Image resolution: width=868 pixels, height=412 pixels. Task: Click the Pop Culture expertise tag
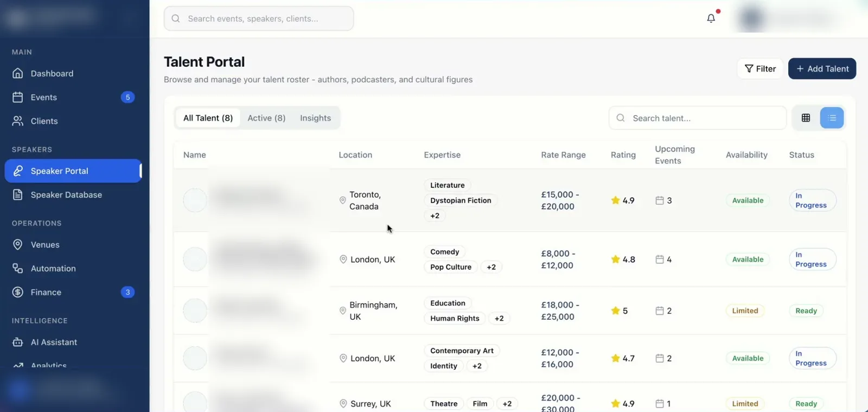(451, 267)
